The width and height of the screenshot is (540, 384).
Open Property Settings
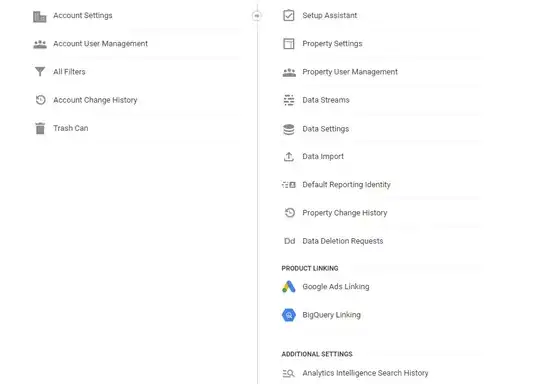click(332, 44)
